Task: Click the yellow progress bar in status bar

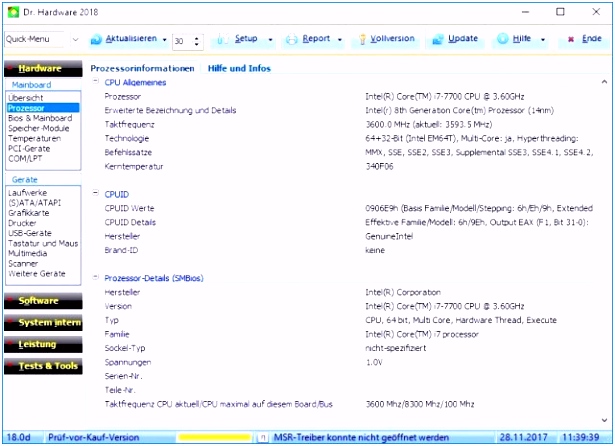Action: click(214, 437)
